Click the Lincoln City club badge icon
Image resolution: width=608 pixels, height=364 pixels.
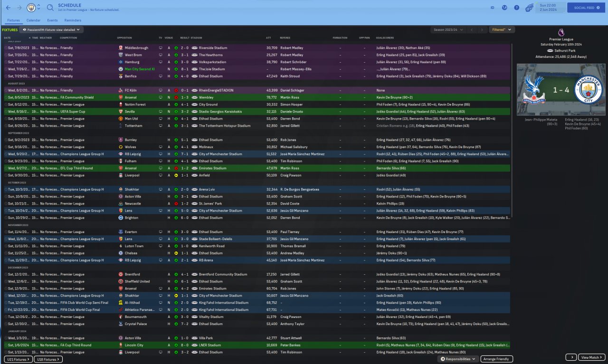pyautogui.click(x=121, y=345)
